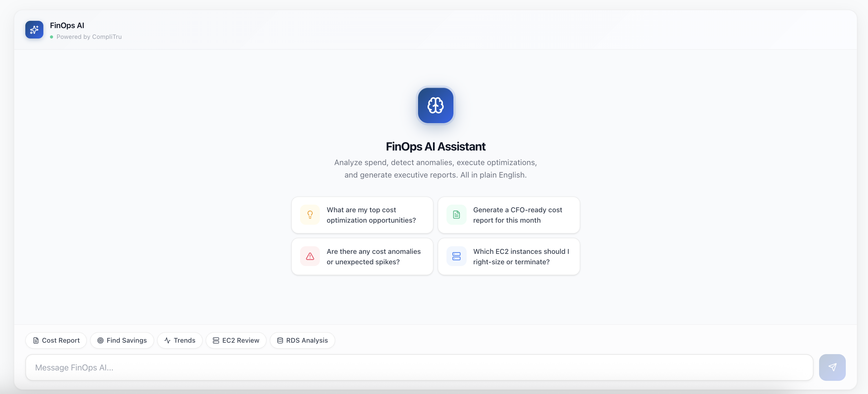Open the Trends quick action
This screenshot has width=868, height=394.
[x=180, y=340]
